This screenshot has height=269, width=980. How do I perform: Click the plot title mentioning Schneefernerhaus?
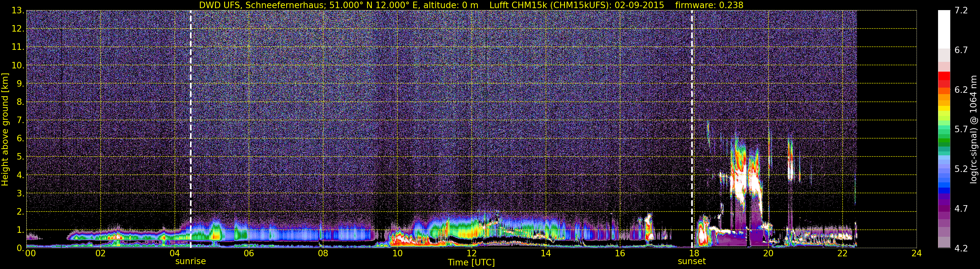pos(471,5)
